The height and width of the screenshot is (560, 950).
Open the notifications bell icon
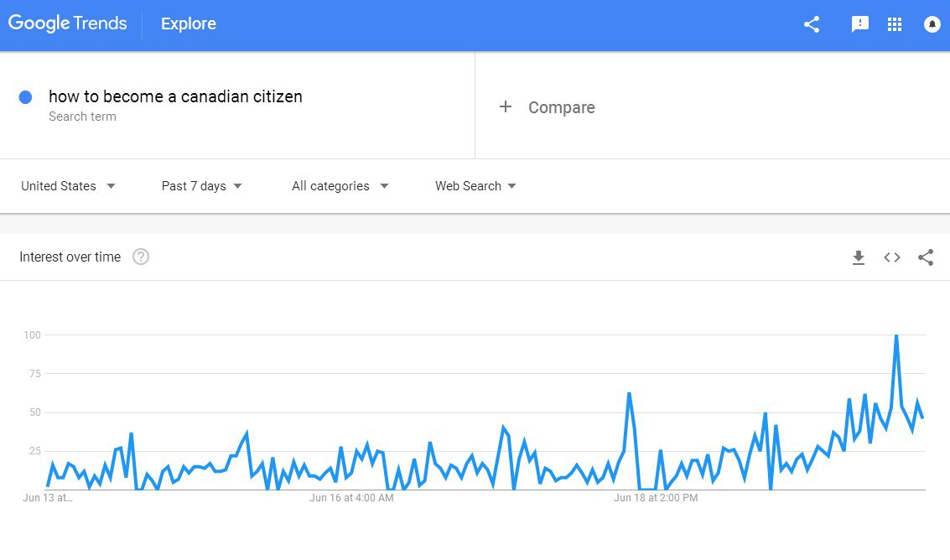[932, 24]
